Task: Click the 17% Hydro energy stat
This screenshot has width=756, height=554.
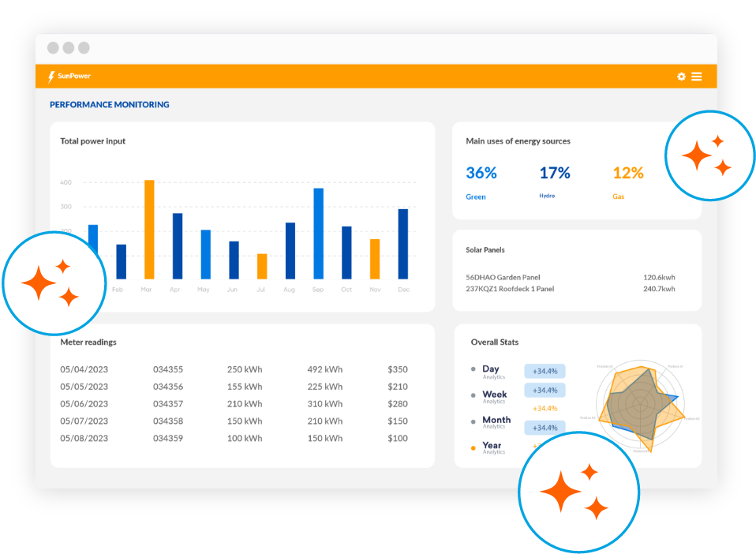Action: point(554,173)
